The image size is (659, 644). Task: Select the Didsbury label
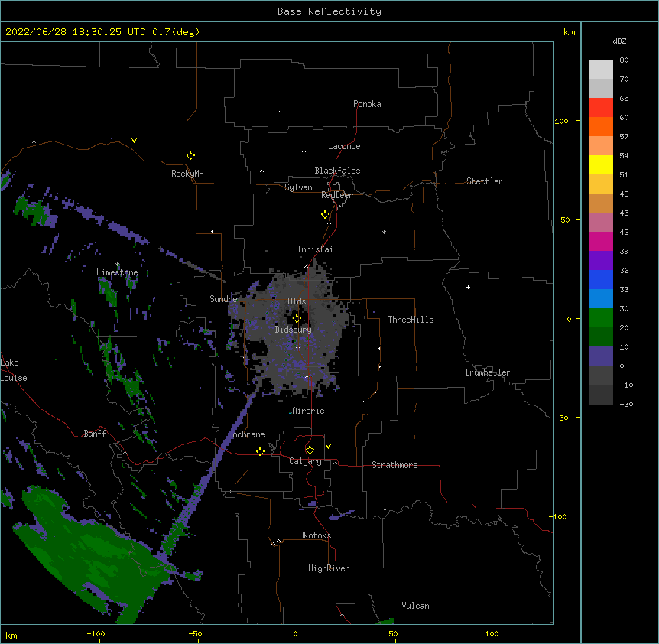[x=294, y=330]
